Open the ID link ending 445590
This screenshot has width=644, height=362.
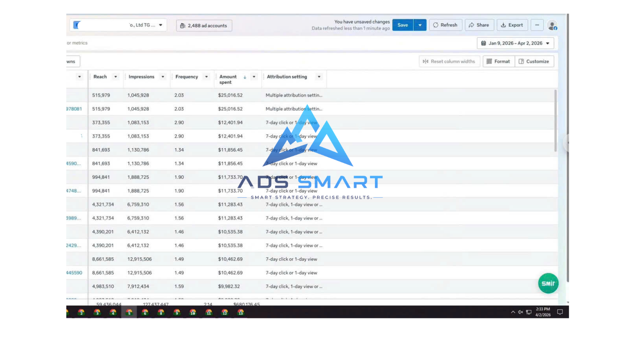coord(74,273)
